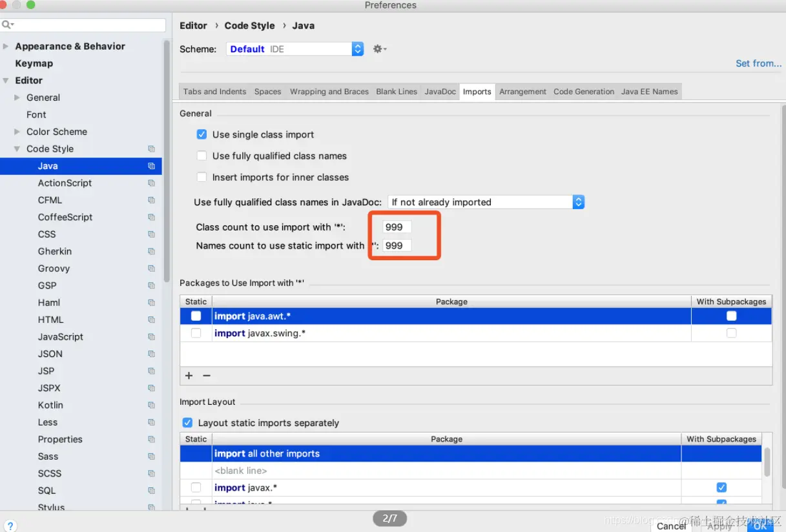Click the OK button
Viewport: 786px width, 532px height.
(760, 526)
